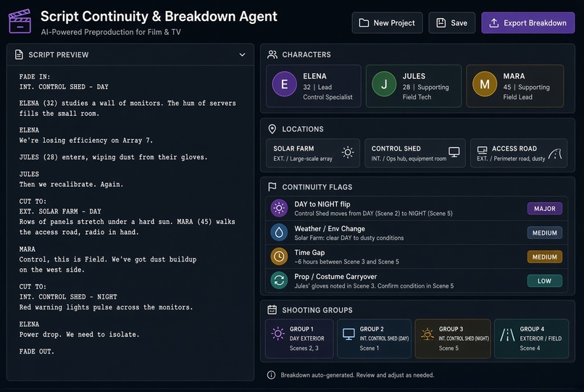This screenshot has width=584, height=392.
Task: Click the Solar Farm sun icon
Action: coord(348,152)
